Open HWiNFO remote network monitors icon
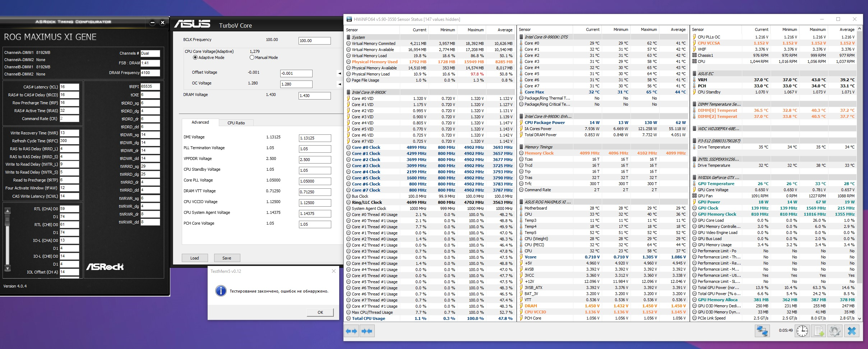The width and height of the screenshot is (868, 349). tap(762, 331)
